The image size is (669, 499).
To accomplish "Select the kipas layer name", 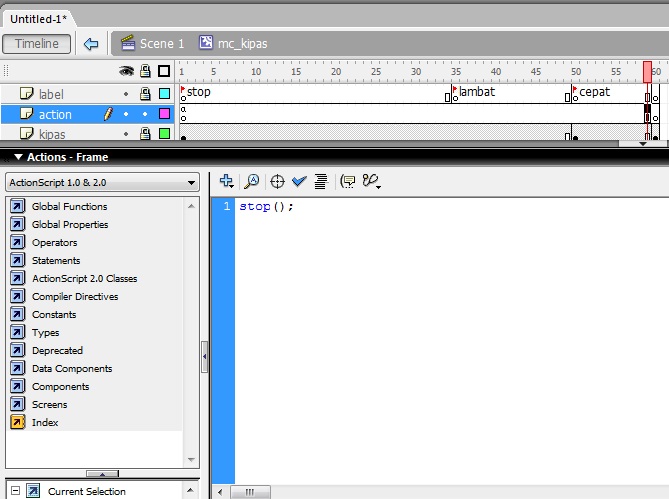I will coord(52,134).
